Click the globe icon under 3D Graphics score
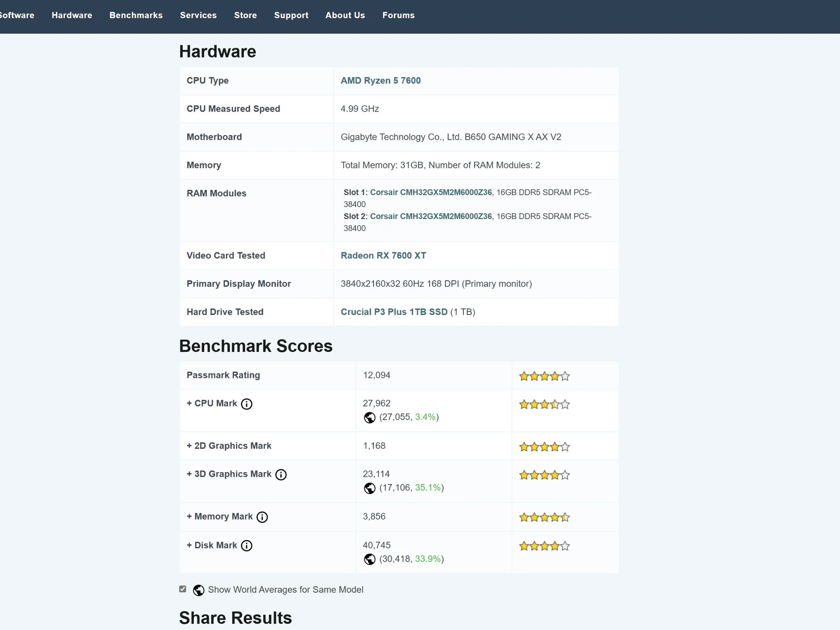The height and width of the screenshot is (630, 840). tap(370, 488)
